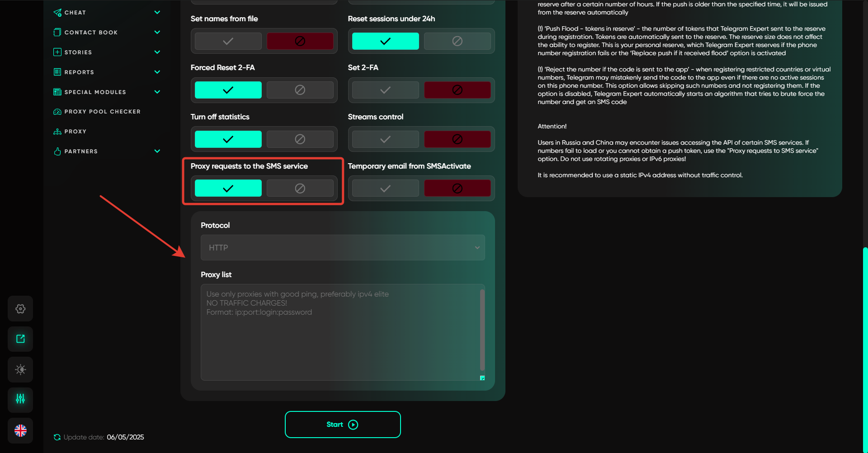The height and width of the screenshot is (453, 868).
Task: Click the Stories plus icon
Action: [x=57, y=52]
